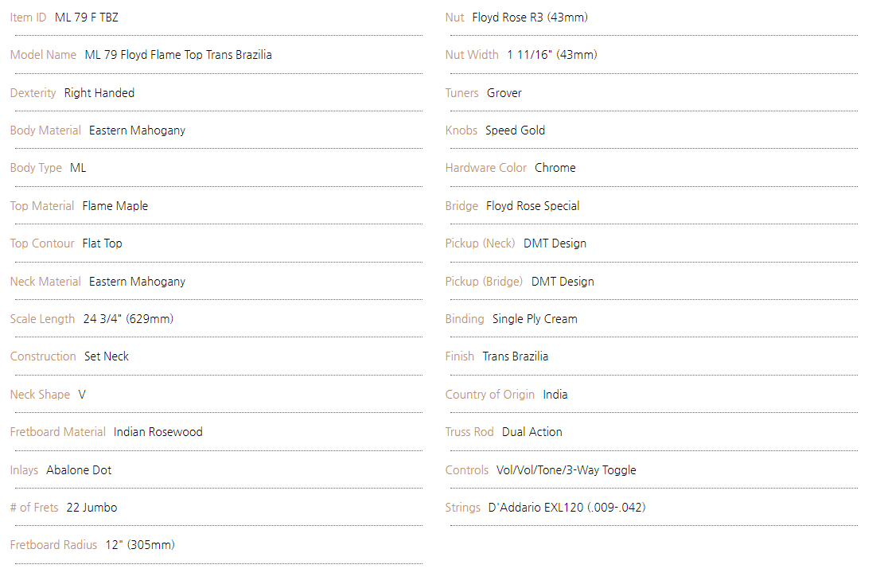Click the Body Material label
Image resolution: width=880 pixels, height=588 pixels.
pyautogui.click(x=45, y=130)
